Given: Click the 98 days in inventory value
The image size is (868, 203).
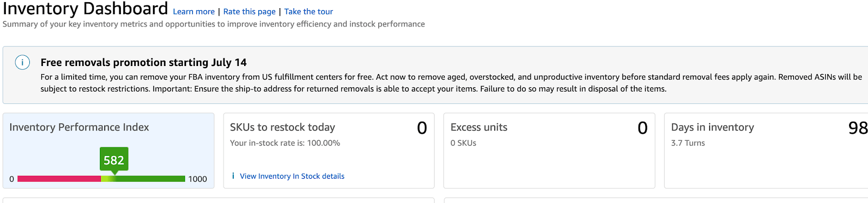Looking at the screenshot, I should [858, 128].
